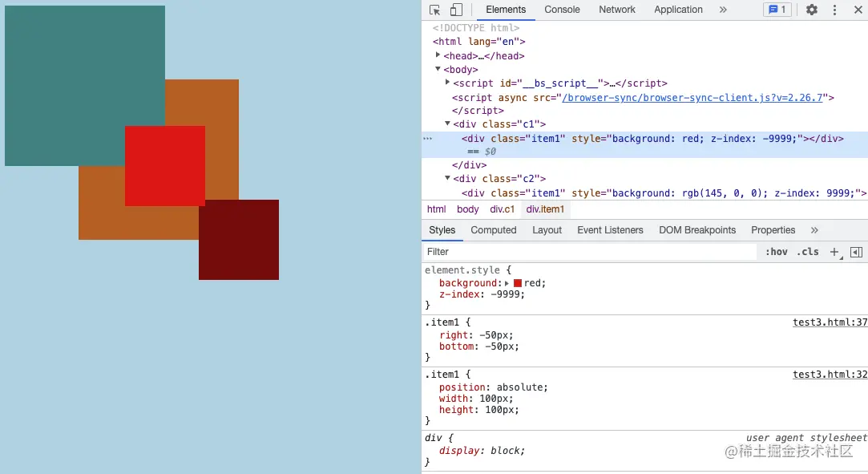Open source link test3.html:32
The width and height of the screenshot is (868, 474).
pos(830,375)
